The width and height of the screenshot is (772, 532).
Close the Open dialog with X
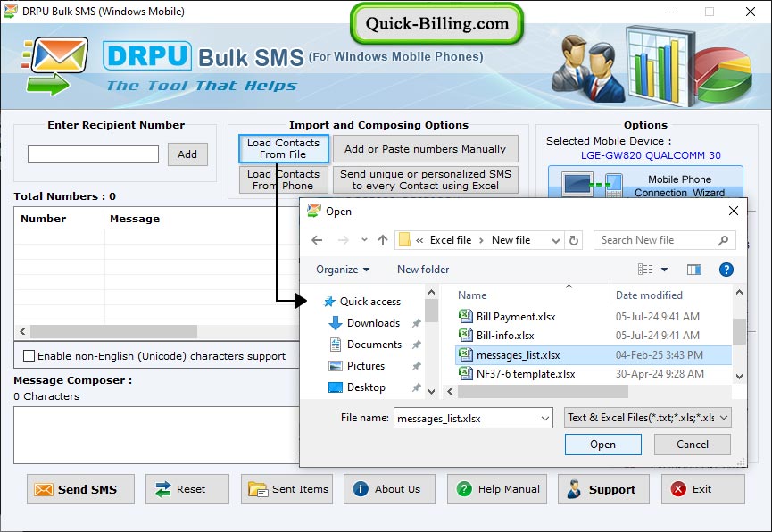[733, 211]
